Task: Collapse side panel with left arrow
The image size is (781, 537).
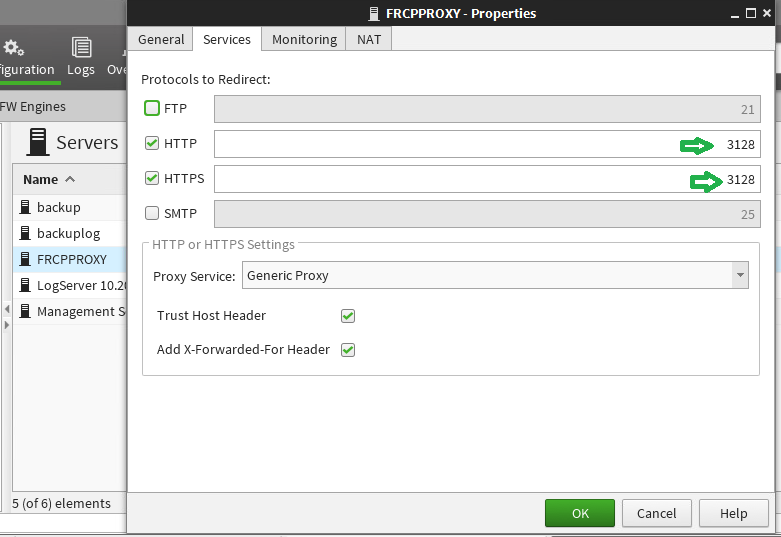Action: (6, 309)
